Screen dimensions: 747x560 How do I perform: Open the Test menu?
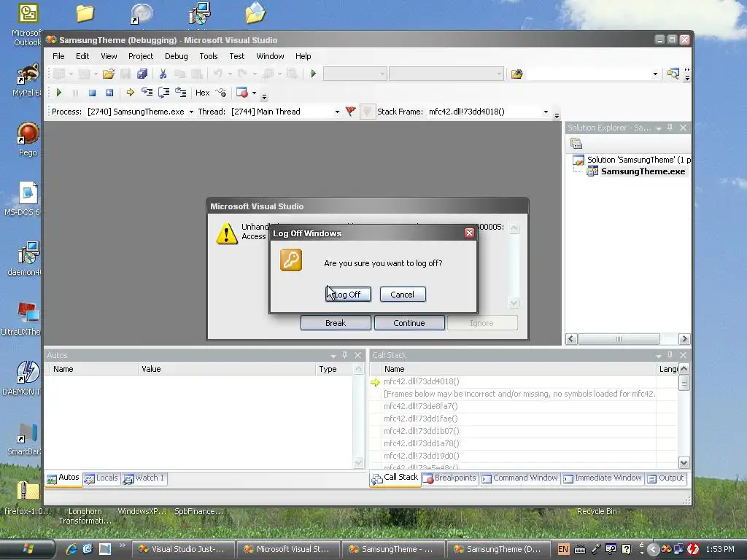click(x=237, y=56)
